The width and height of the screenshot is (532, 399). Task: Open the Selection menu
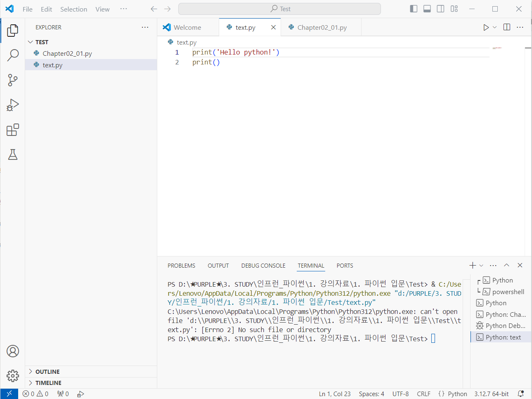(x=73, y=9)
